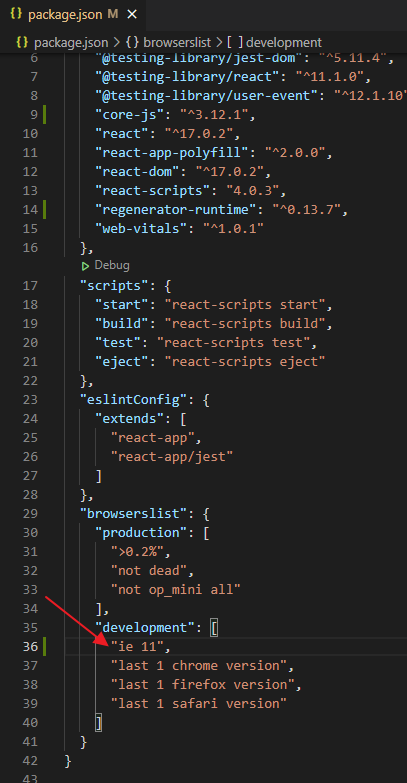This screenshot has height=783, width=407.
Task: Click the closing bracket on line 40
Action: (x=99, y=723)
